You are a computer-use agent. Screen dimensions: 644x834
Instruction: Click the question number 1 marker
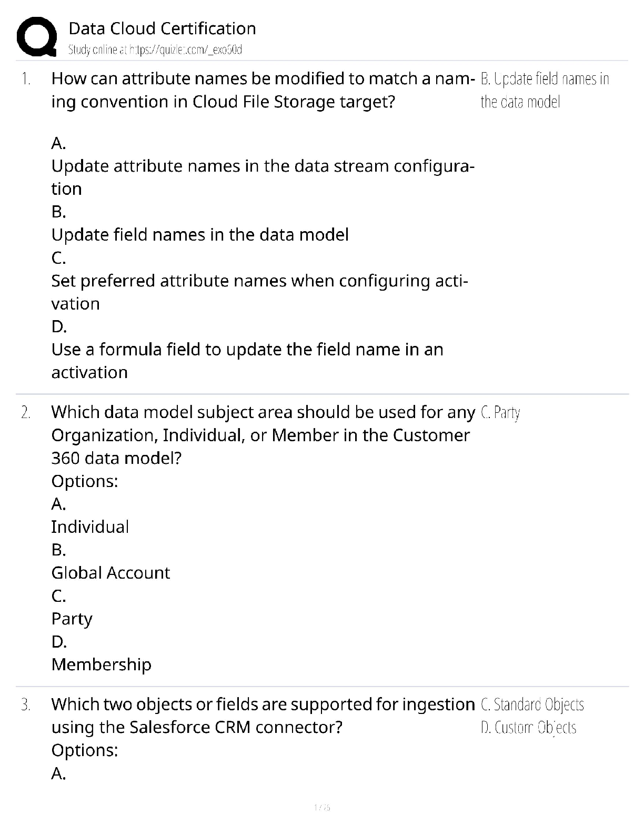(x=25, y=80)
